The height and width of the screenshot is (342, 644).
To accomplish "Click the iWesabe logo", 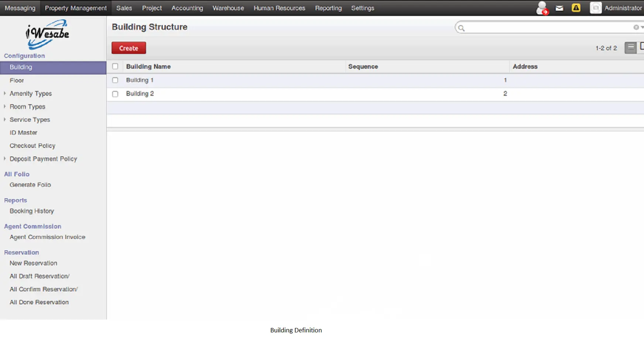I will (x=47, y=34).
